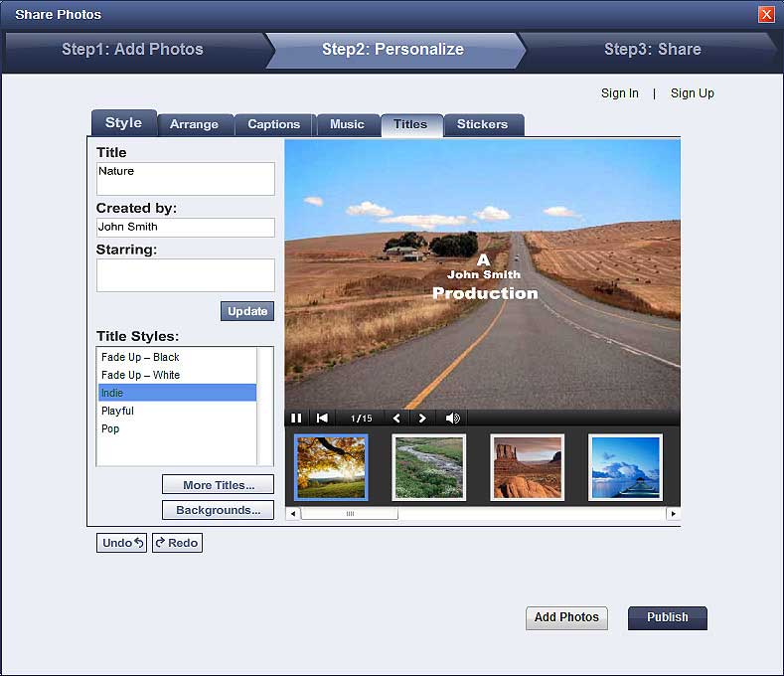
Task: Select Step2: Personalize step
Action: tap(393, 49)
